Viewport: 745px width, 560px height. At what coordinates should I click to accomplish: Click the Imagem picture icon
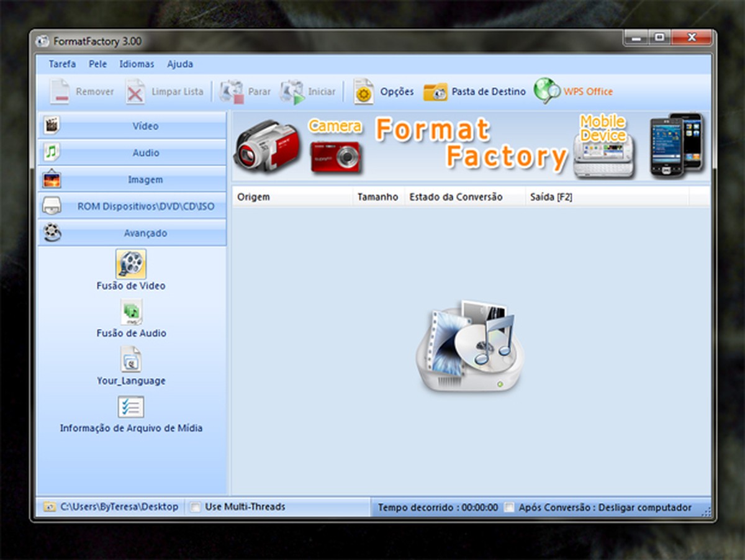pos(52,179)
